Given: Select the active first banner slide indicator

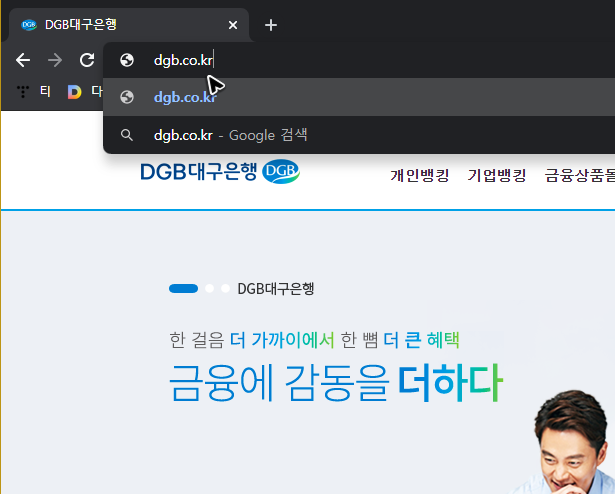Looking at the screenshot, I should coord(183,288).
